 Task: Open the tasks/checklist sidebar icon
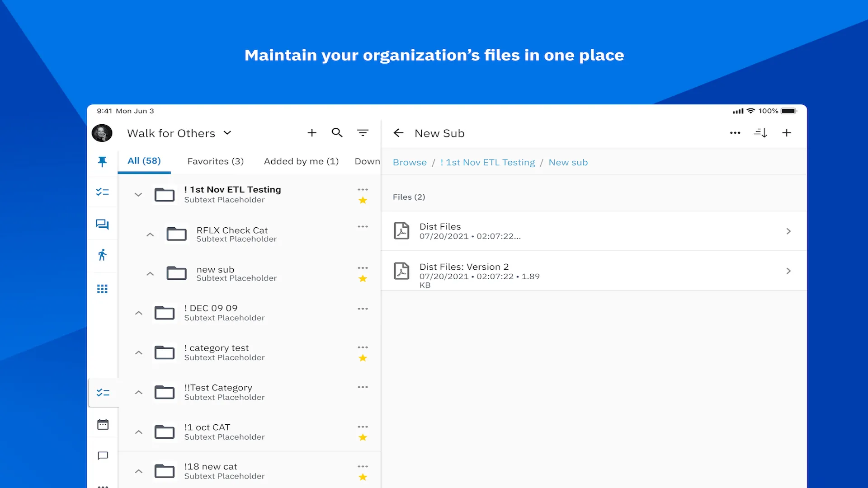coord(102,191)
